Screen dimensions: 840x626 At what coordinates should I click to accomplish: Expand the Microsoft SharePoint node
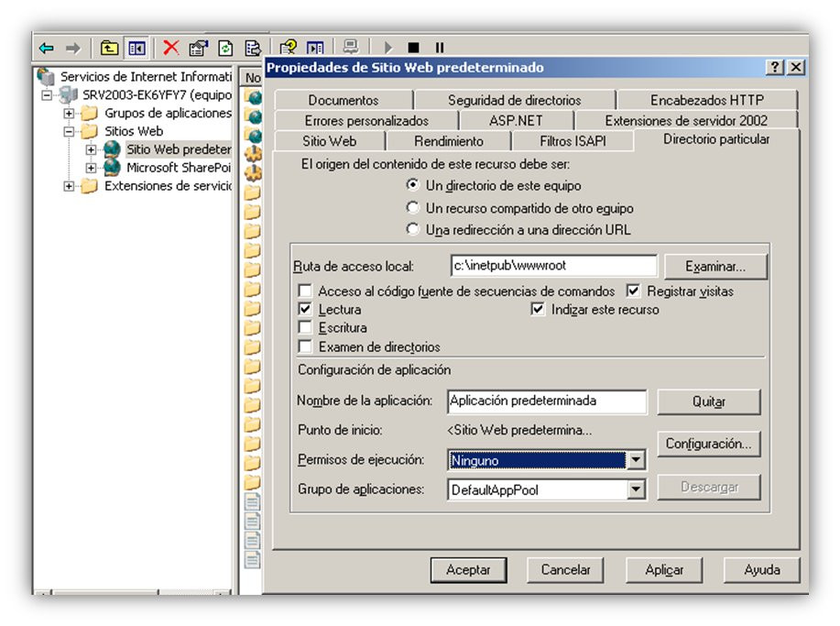point(91,169)
